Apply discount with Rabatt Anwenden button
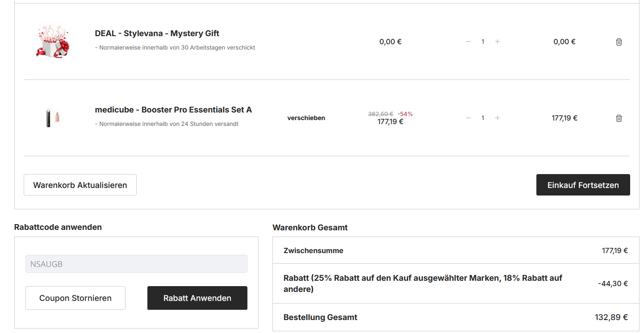Screen dimensions: 644x333 tap(197, 298)
